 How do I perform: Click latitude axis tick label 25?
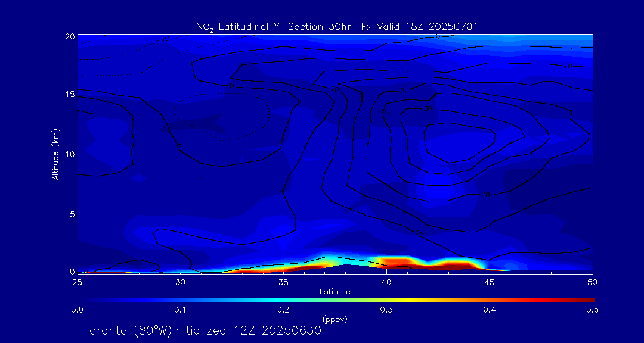[x=77, y=282]
